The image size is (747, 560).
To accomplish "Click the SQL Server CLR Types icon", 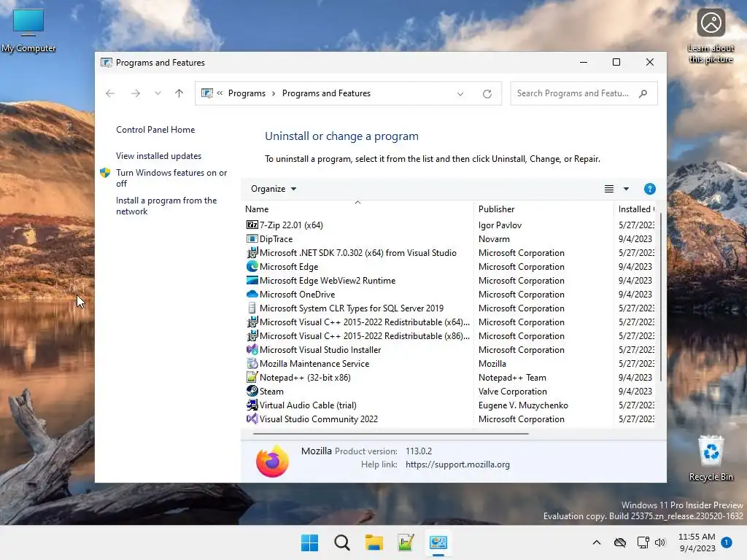I will click(252, 308).
